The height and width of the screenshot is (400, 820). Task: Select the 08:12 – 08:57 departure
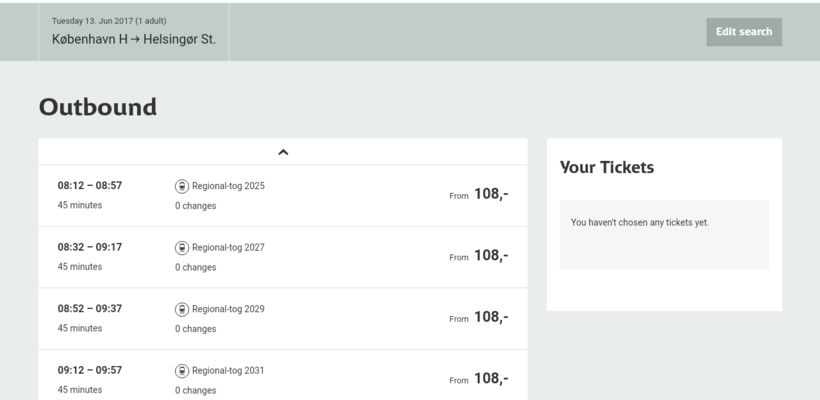(90, 186)
